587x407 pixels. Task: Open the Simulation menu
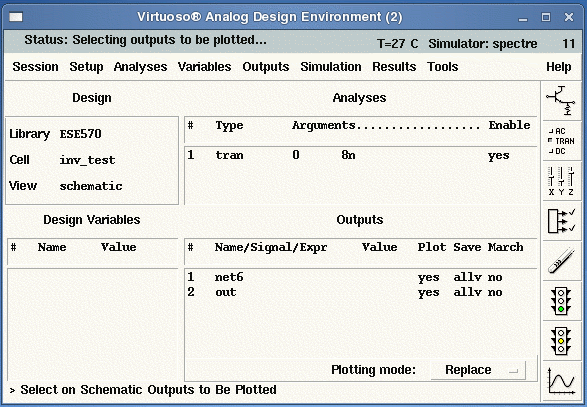[x=331, y=67]
